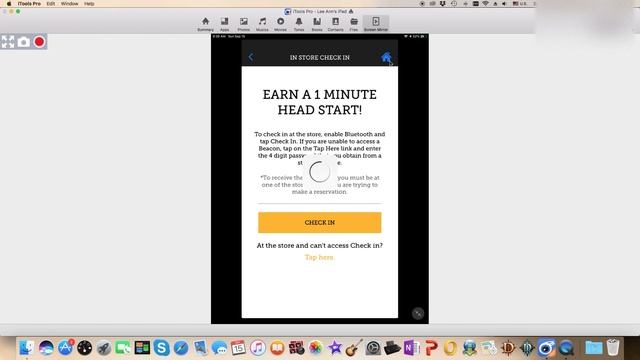The width and height of the screenshot is (640, 360).
Task: Open PowerPoint from the dock
Action: coord(431,348)
